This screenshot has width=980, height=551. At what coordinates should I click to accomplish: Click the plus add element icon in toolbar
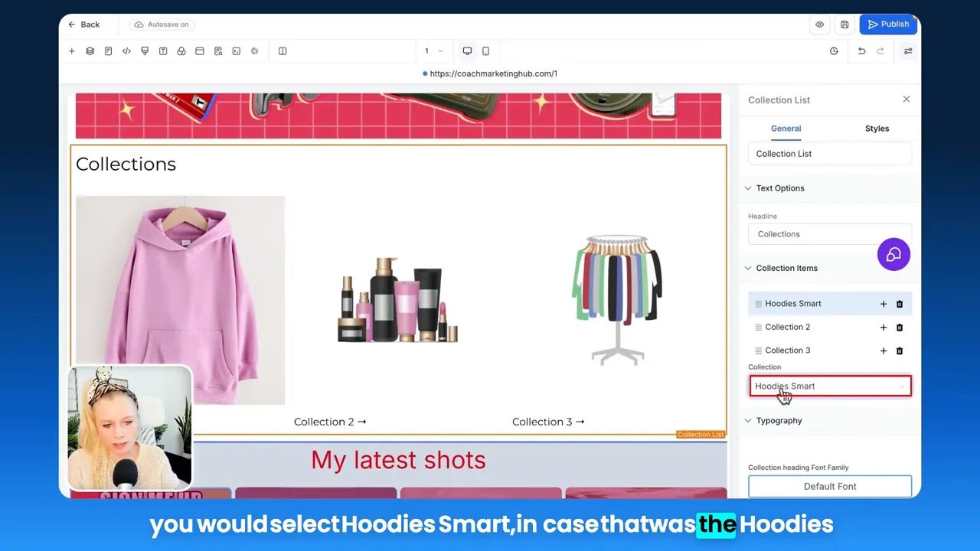click(x=71, y=51)
